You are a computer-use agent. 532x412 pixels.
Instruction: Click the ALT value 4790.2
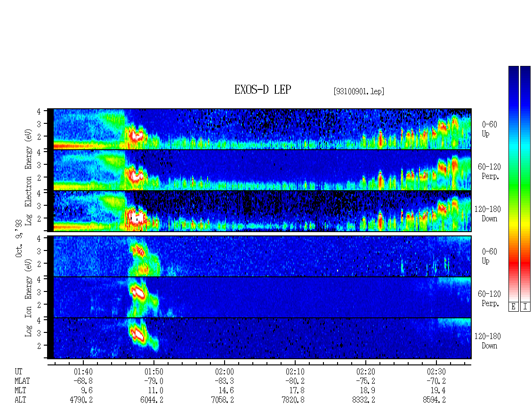[x=81, y=400]
